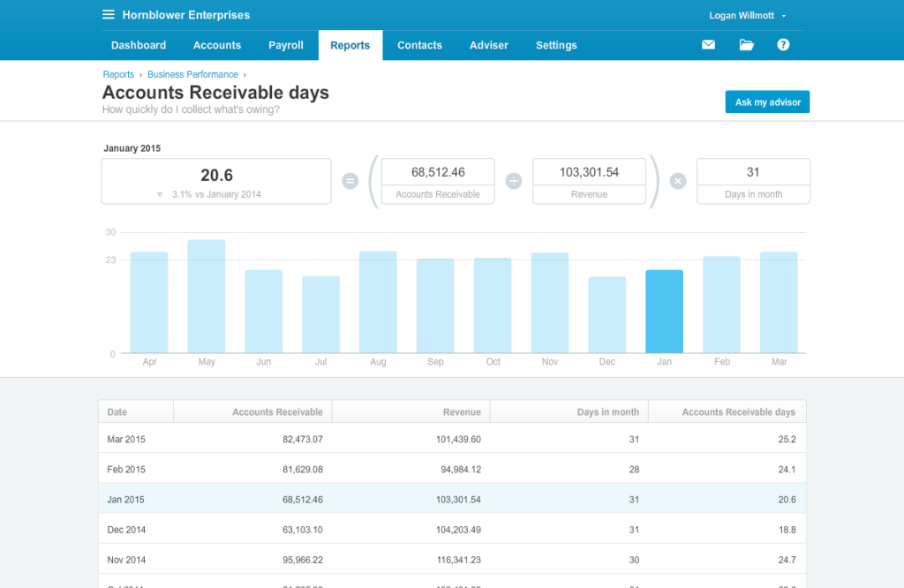904x588 pixels.
Task: Open Help via the question mark icon
Action: (783, 44)
